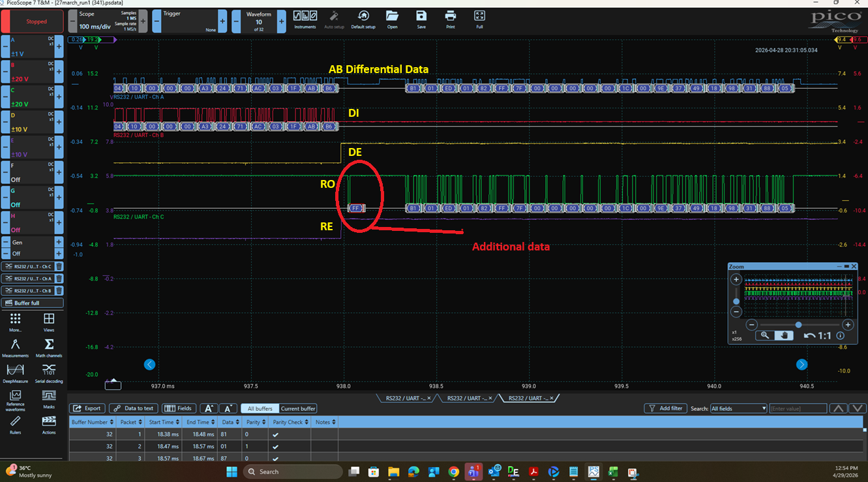Screen dimensions: 868x482
Task: Delete the RS232 UART Ch A decoder
Action: click(x=59, y=279)
